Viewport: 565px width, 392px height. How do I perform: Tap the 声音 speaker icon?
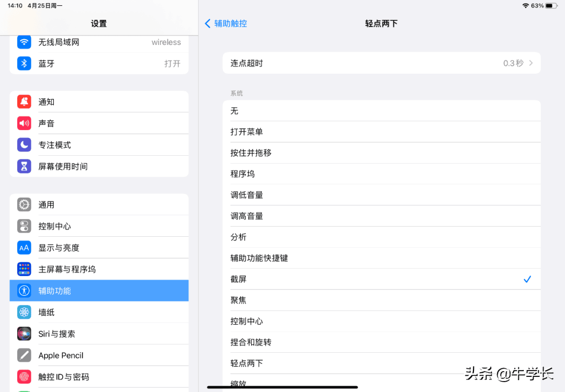coord(24,123)
